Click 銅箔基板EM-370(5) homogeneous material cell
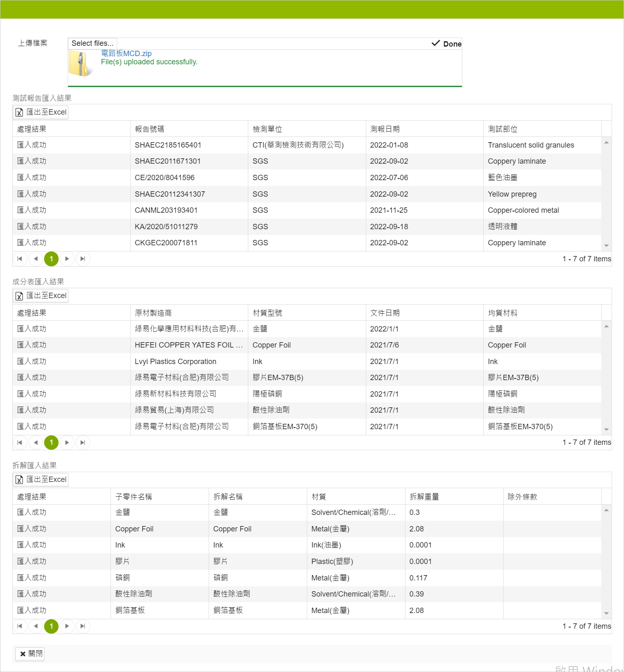Screen dimensions: 624x672 coord(542,427)
